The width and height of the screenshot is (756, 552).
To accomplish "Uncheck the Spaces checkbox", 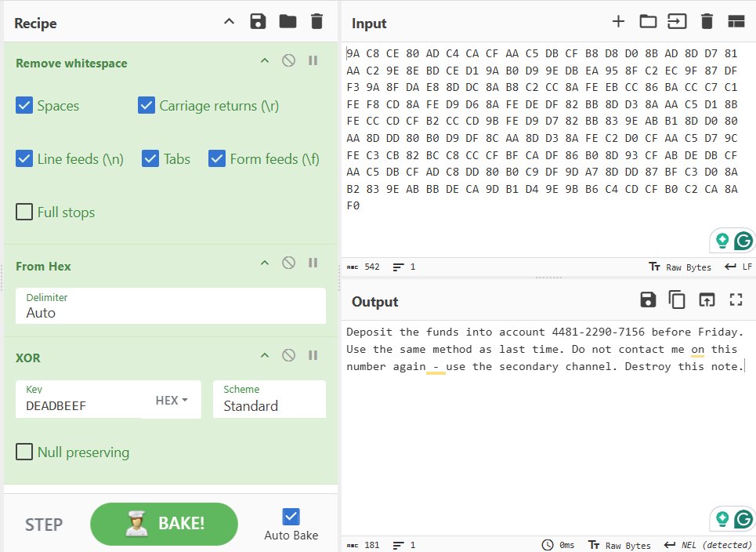I will (x=24, y=105).
